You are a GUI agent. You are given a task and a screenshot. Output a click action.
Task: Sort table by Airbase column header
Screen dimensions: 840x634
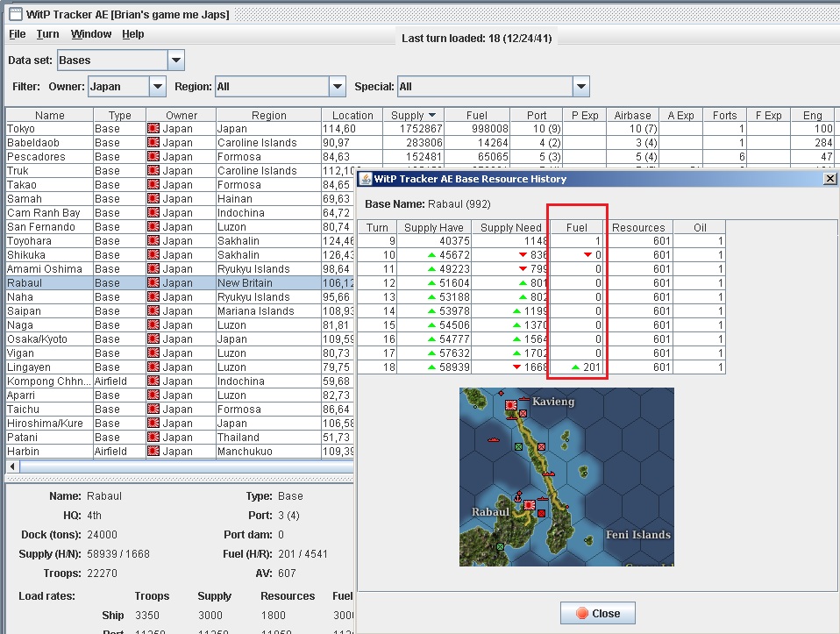[633, 115]
